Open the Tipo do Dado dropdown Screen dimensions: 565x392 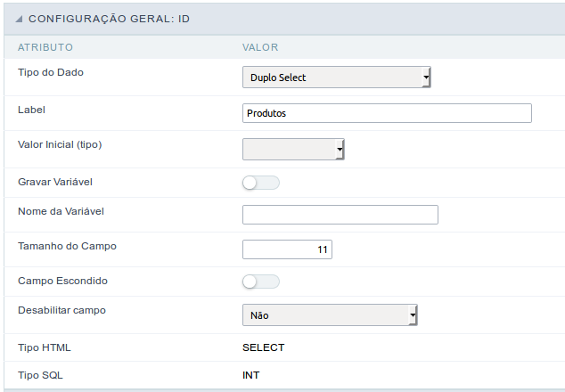[x=337, y=78]
